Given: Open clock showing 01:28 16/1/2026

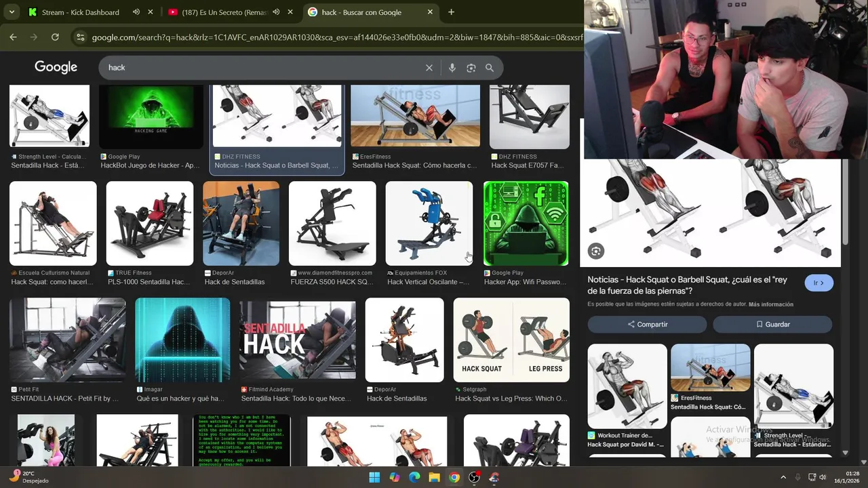Looking at the screenshot, I should pos(848,477).
